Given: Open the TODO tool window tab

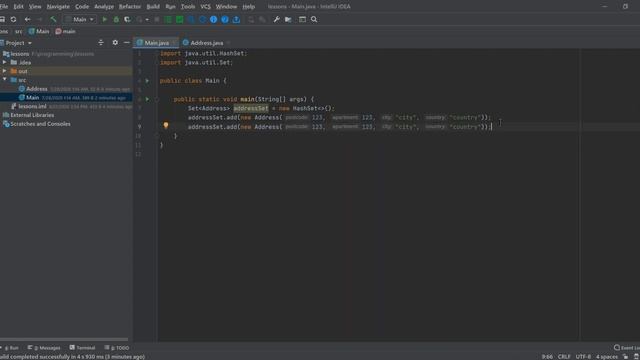Looking at the screenshot, I should pos(117,348).
